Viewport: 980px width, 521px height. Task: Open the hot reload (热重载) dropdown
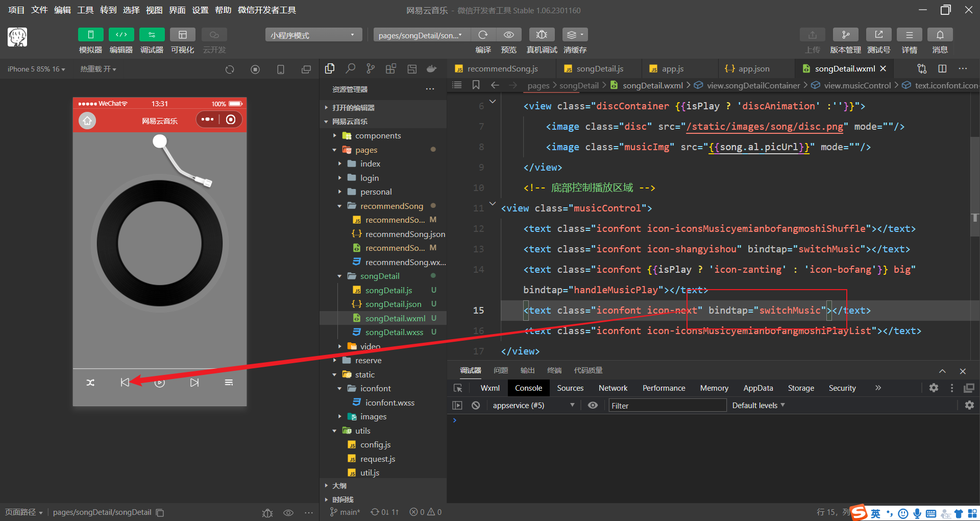point(98,69)
